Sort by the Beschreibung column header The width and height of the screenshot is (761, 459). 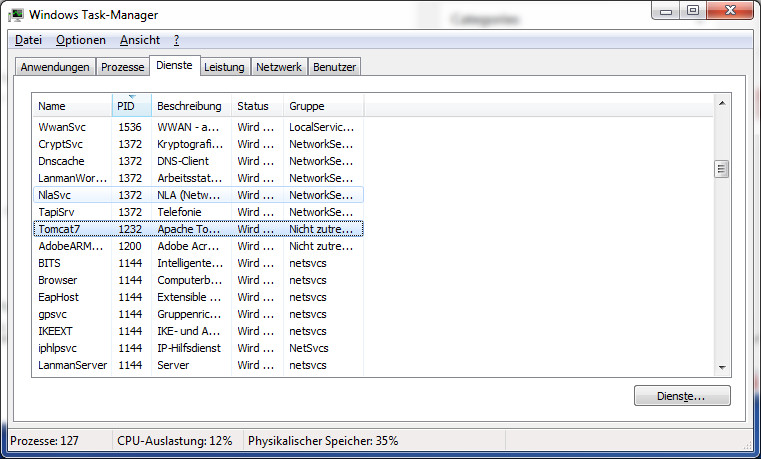[x=191, y=106]
